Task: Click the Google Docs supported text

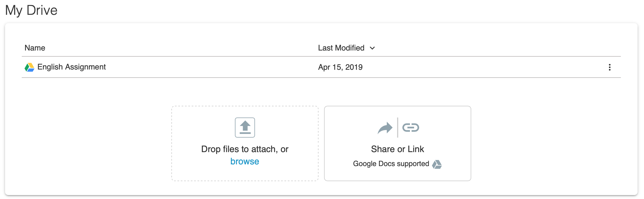Action: pyautogui.click(x=391, y=164)
